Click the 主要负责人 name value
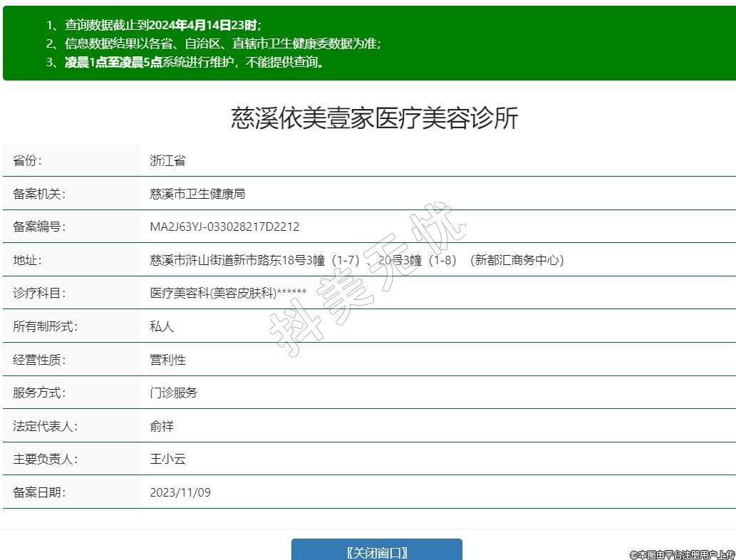The image size is (736, 560). click(x=167, y=459)
